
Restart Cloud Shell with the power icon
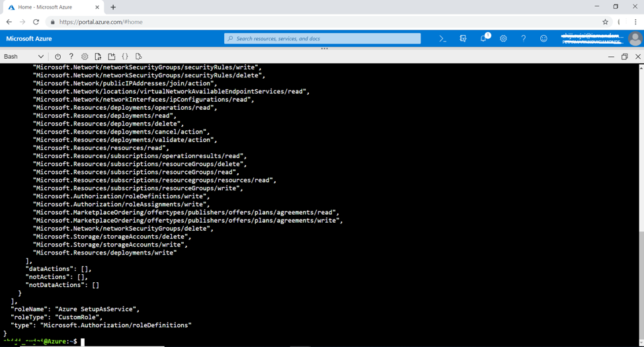[58, 57]
